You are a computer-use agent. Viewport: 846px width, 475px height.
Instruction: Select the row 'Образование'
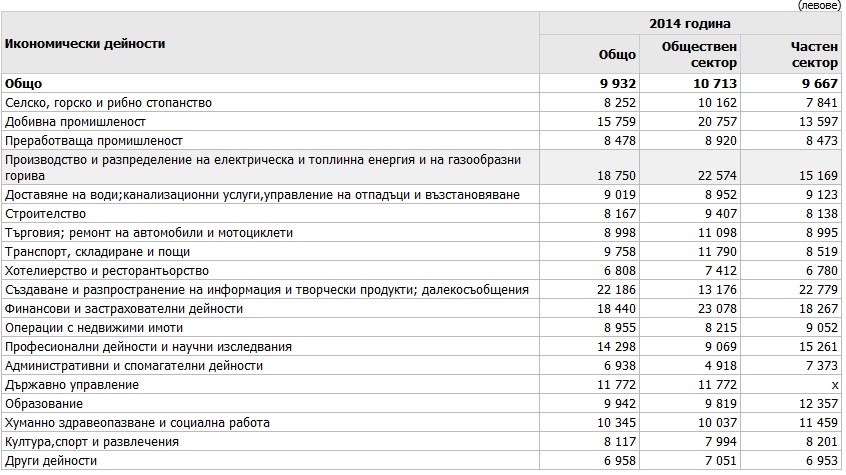click(x=421, y=404)
